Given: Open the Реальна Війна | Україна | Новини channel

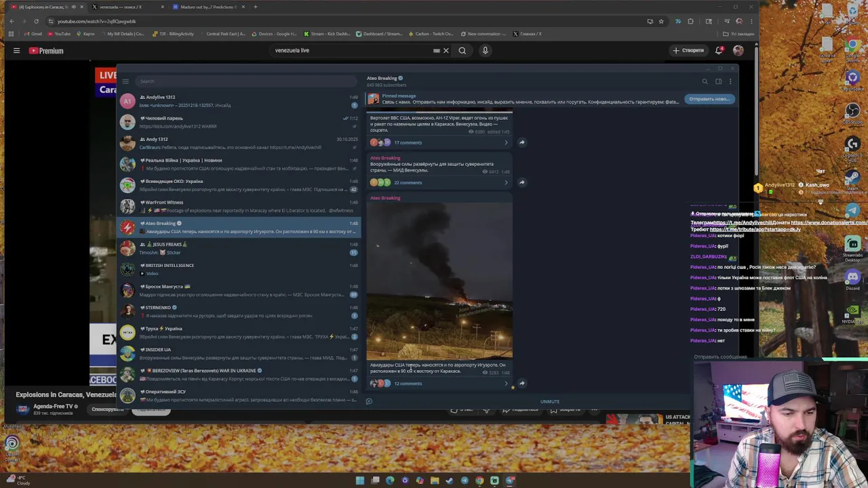Looking at the screenshot, I should pos(239,164).
